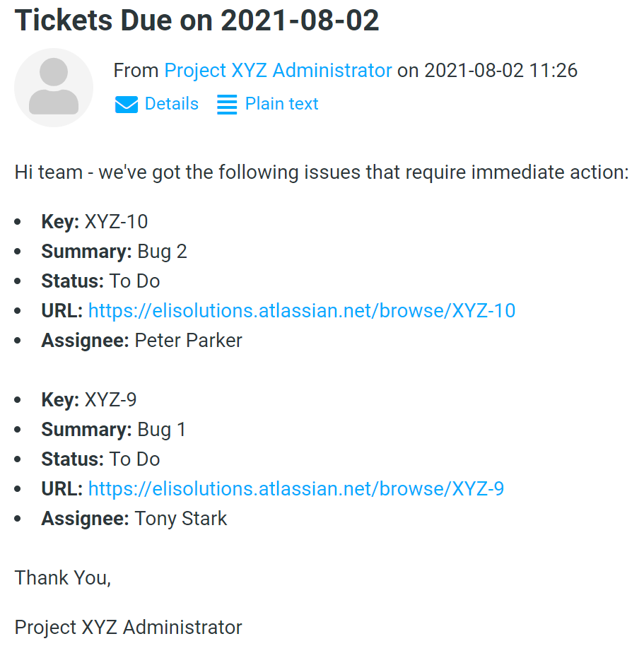The height and width of the screenshot is (658, 644).
Task: Click the Summary: Bug 1 line
Action: click(113, 430)
